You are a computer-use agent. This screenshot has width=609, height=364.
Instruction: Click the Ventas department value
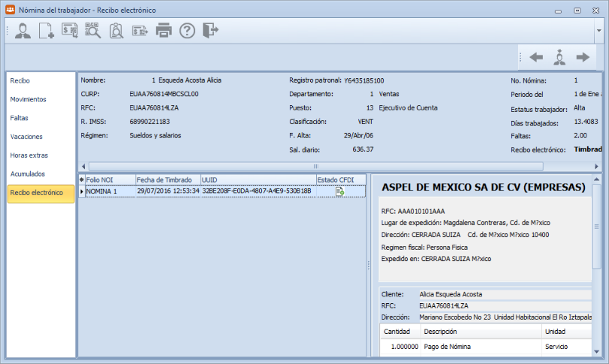pyautogui.click(x=389, y=94)
